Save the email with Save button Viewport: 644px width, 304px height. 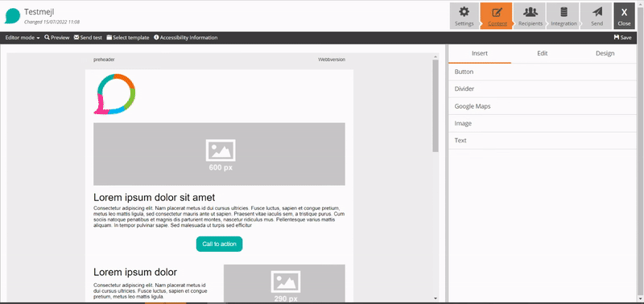coord(622,38)
